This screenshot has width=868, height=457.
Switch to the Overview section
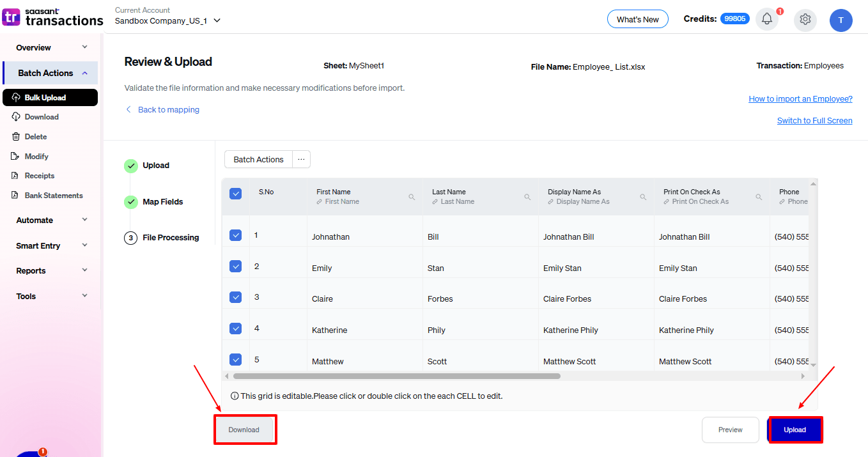[35, 47]
